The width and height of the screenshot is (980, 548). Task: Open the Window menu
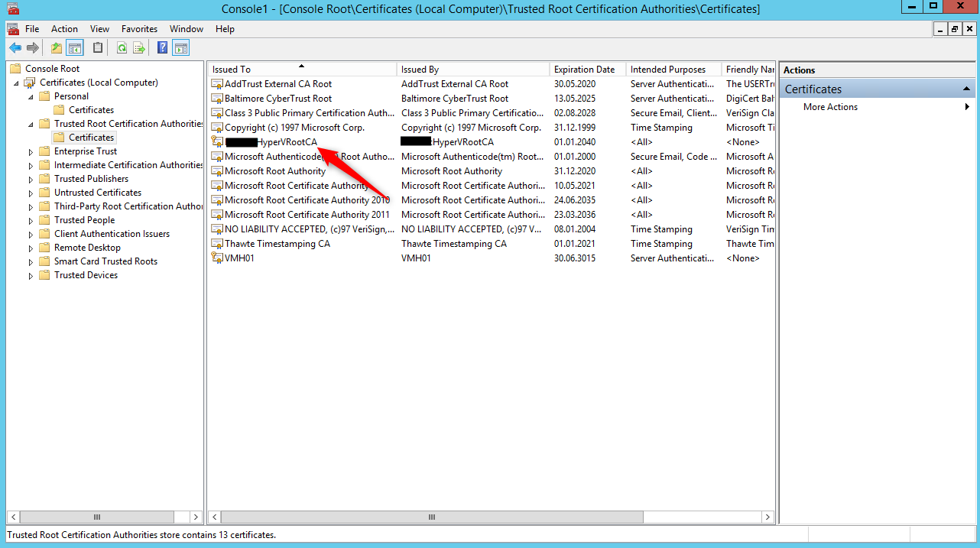click(x=187, y=29)
